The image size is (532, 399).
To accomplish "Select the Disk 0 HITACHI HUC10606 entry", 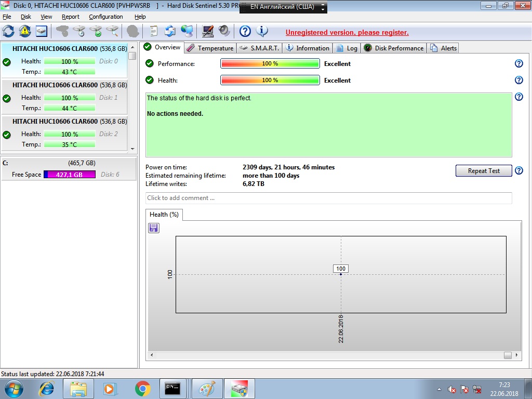I will pyautogui.click(x=64, y=60).
